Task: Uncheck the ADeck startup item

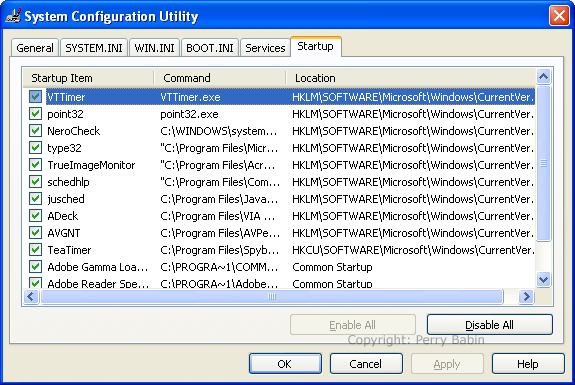Action: (35, 216)
